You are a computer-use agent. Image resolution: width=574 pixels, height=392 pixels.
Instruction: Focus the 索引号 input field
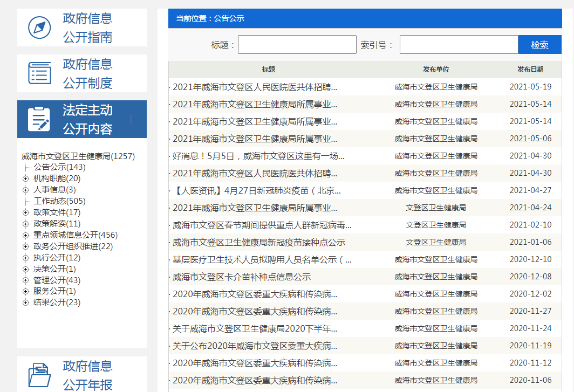pos(459,45)
